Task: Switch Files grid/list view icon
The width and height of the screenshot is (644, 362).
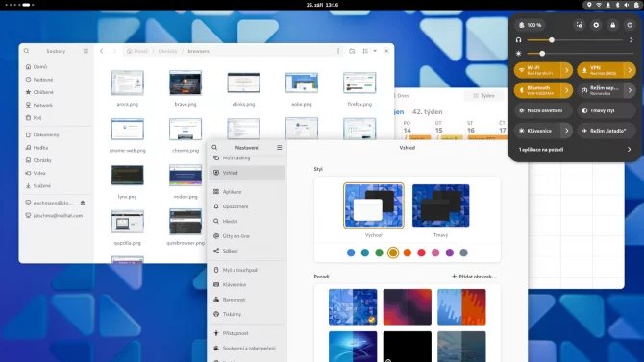Action: (x=365, y=51)
